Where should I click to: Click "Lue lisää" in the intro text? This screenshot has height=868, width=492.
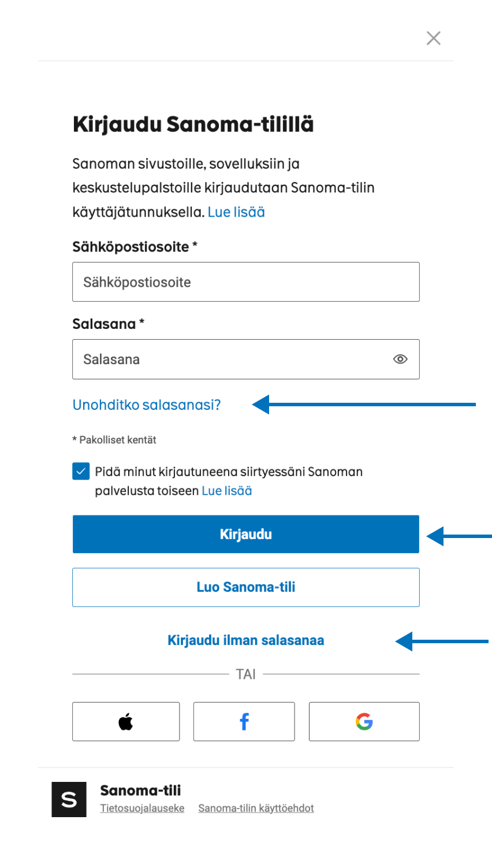(x=236, y=212)
